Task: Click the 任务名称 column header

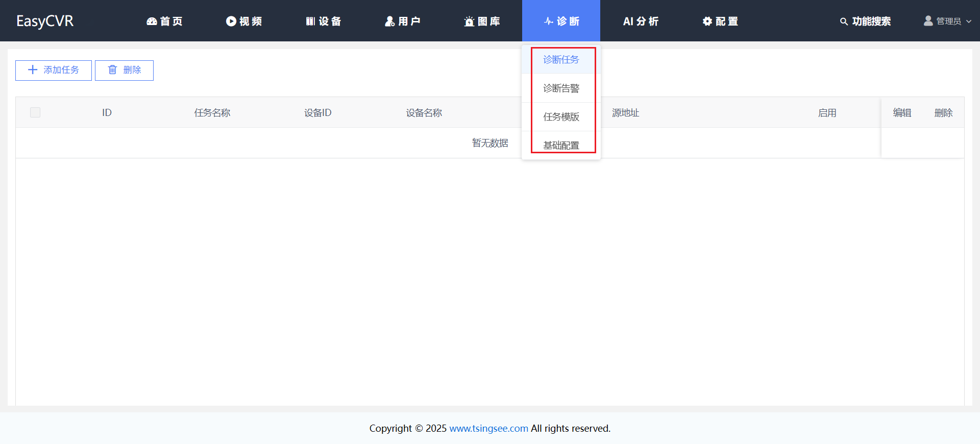Action: [x=212, y=113]
